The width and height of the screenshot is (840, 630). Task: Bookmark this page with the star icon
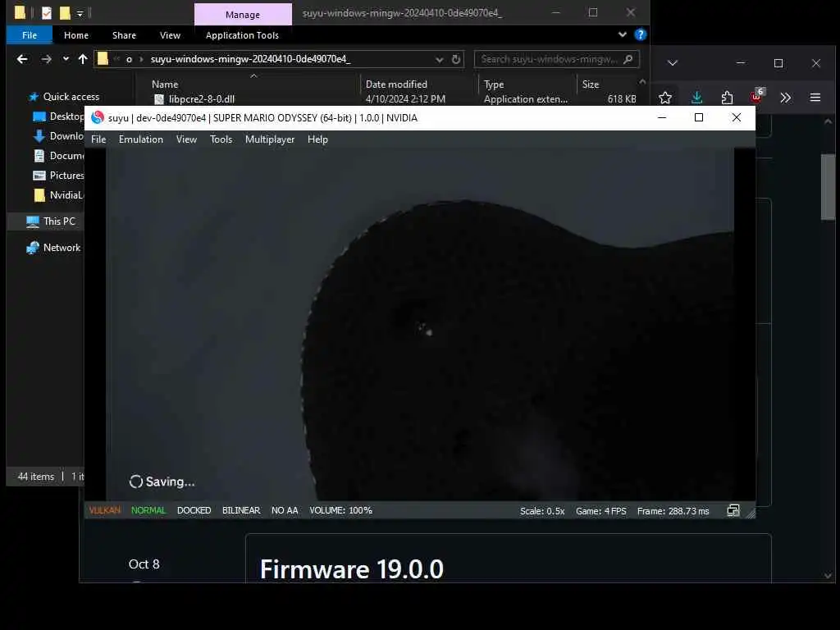665,98
